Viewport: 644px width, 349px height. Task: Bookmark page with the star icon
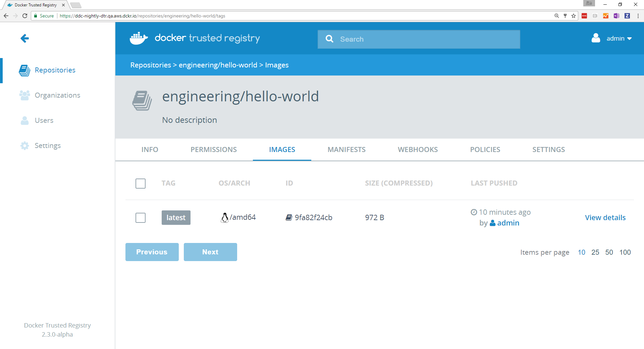pos(574,16)
